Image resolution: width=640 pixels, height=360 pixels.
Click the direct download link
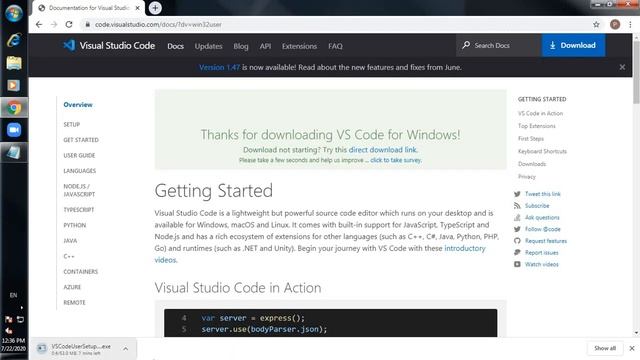[x=382, y=150]
